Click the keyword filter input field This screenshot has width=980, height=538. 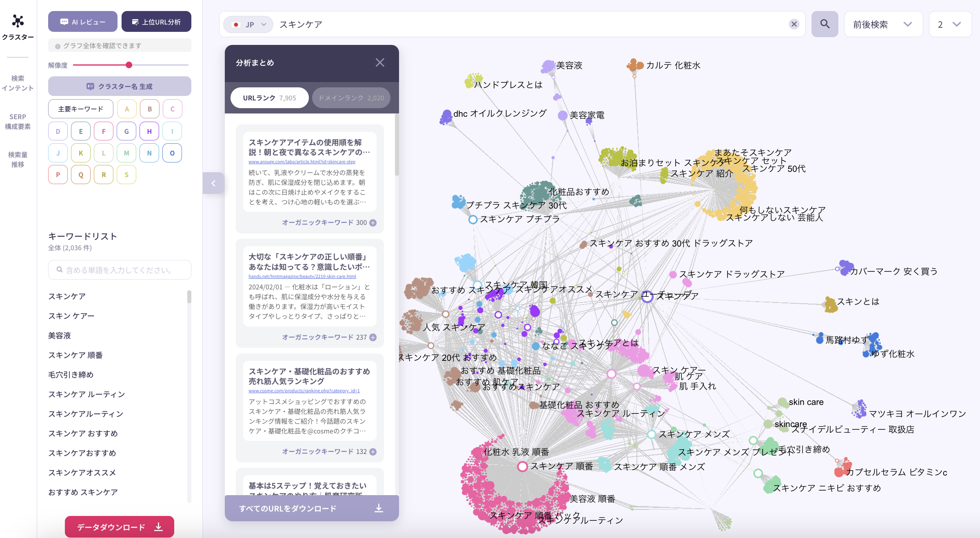pyautogui.click(x=120, y=270)
